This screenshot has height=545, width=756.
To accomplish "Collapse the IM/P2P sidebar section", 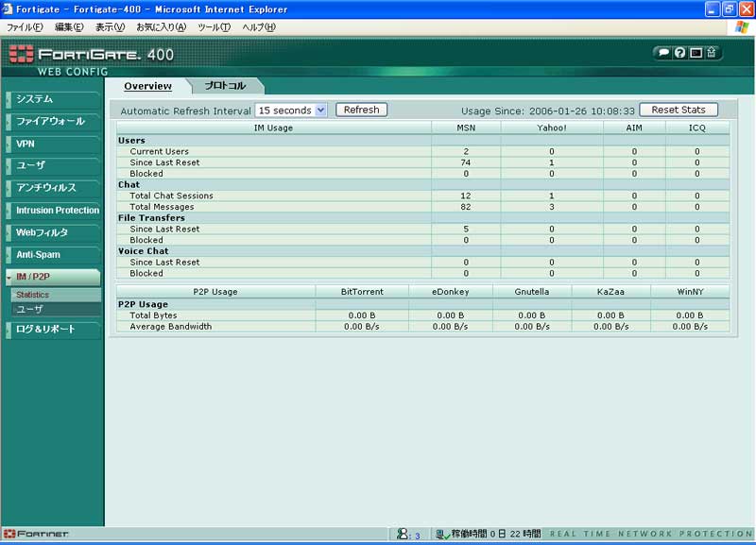I will pos(53,277).
